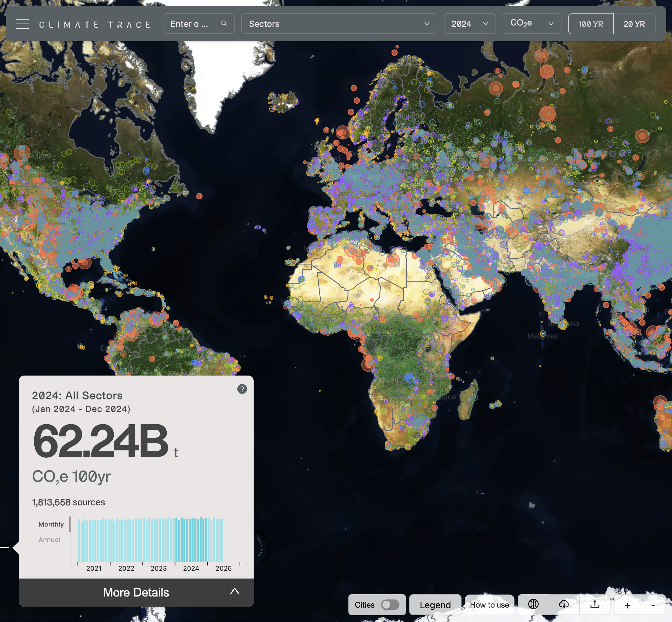Click the Germany label on the map
The height and width of the screenshot is (622, 672).
(364, 177)
